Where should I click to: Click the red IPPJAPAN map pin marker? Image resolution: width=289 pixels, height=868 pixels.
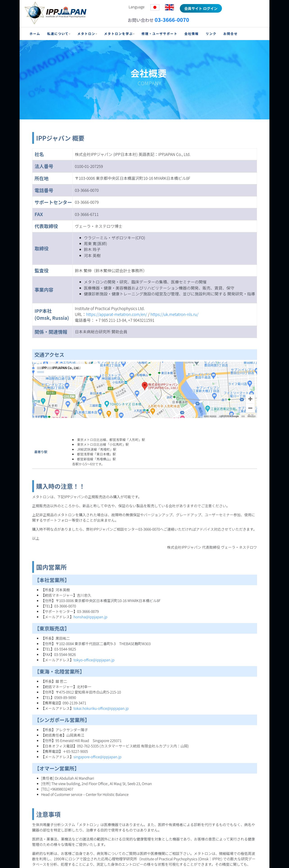click(145, 386)
